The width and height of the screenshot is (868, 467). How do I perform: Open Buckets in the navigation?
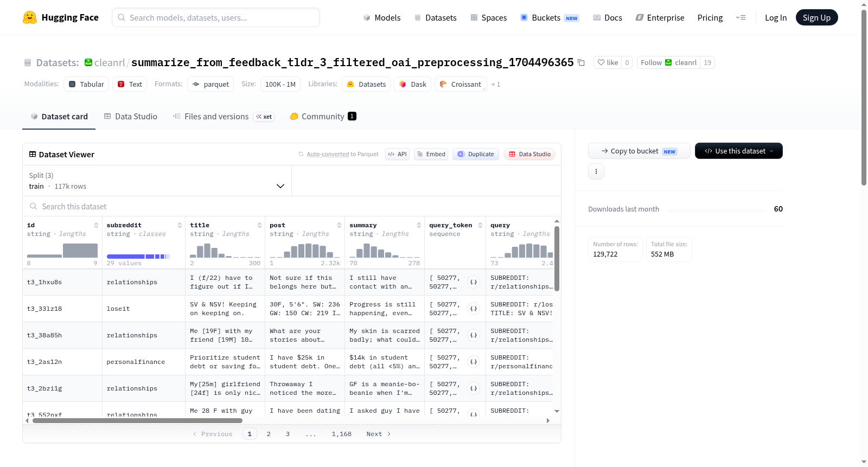(x=550, y=17)
